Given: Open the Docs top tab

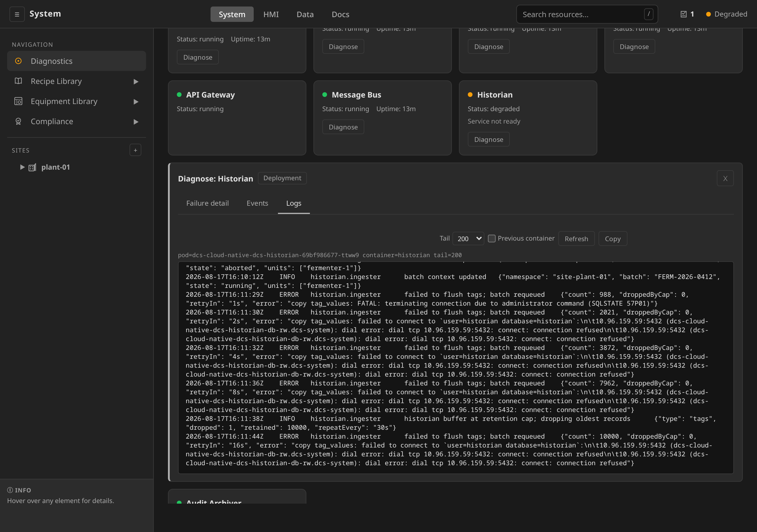Looking at the screenshot, I should pos(340,14).
